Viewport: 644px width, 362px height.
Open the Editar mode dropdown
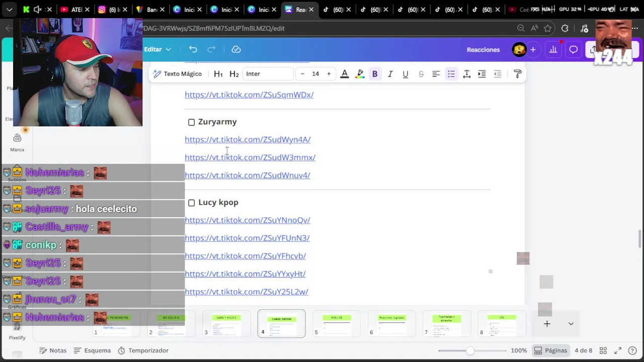[x=157, y=49]
